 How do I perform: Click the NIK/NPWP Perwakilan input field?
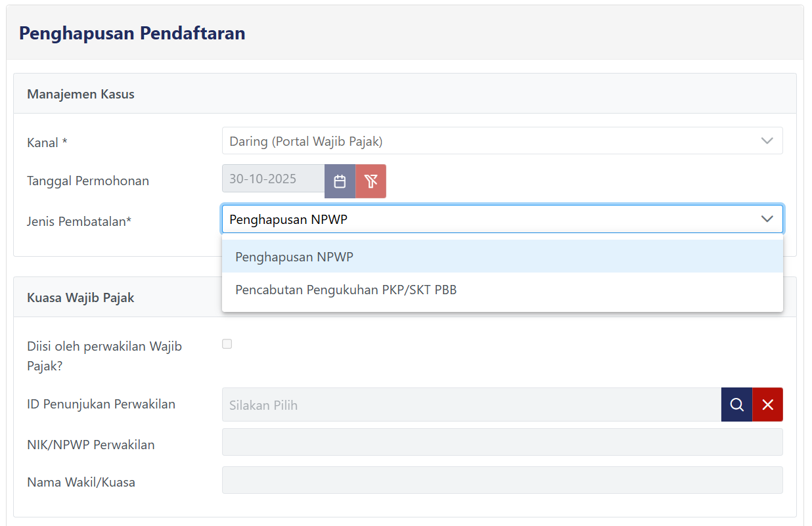(502, 442)
